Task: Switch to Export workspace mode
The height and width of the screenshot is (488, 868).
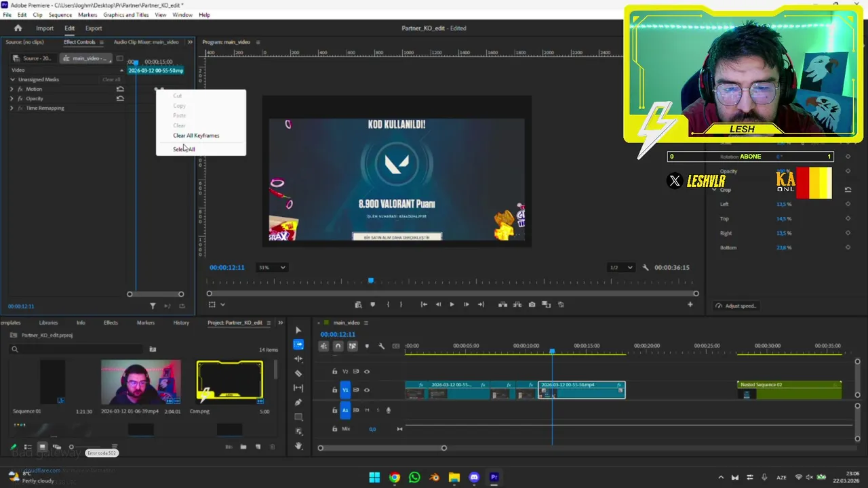Action: pyautogui.click(x=94, y=28)
